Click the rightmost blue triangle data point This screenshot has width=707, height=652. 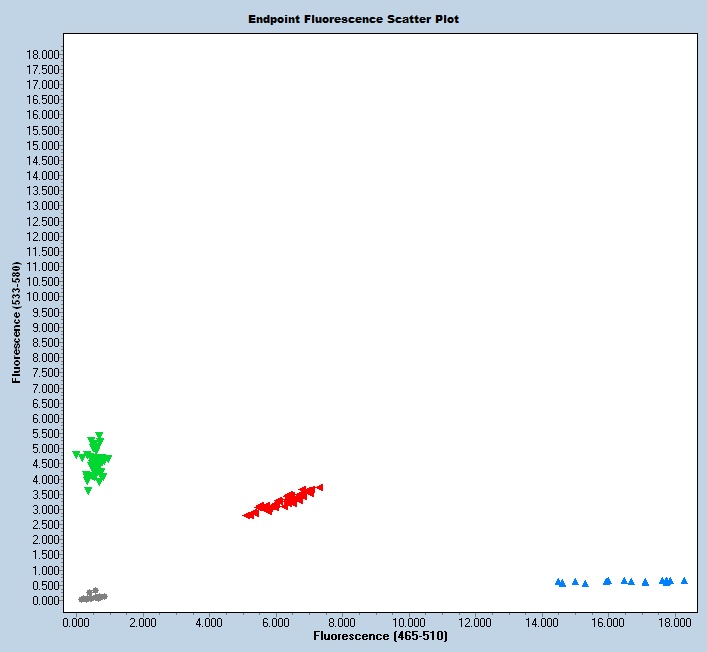684,580
